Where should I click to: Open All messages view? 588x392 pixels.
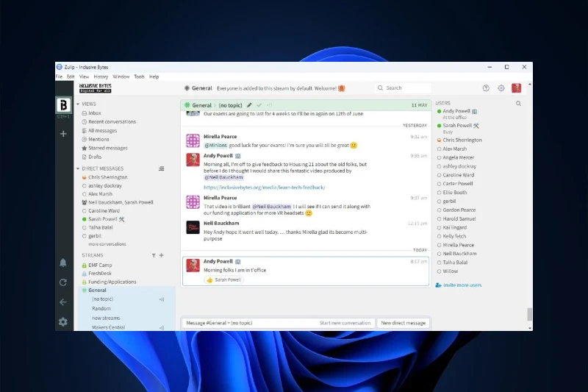click(102, 130)
